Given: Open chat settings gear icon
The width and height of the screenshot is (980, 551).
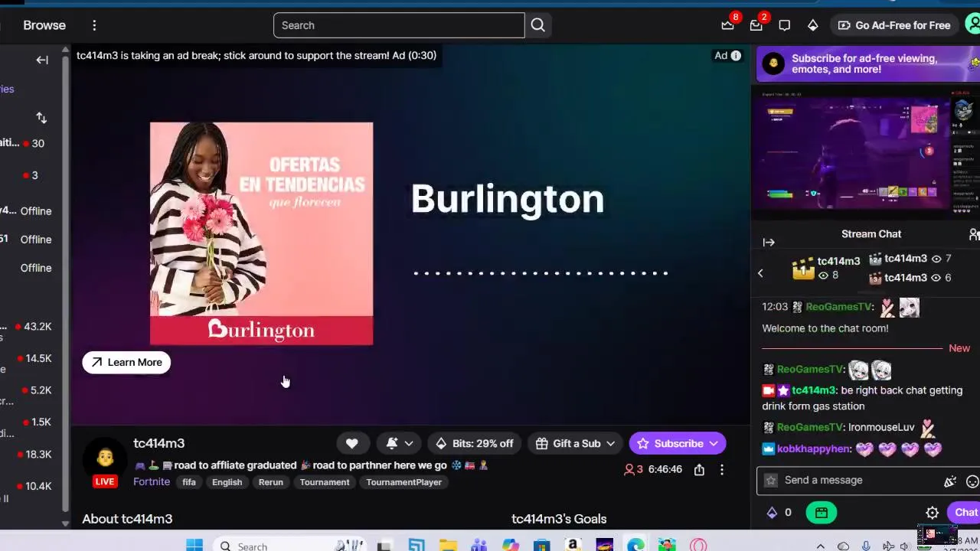Looking at the screenshot, I should [932, 513].
